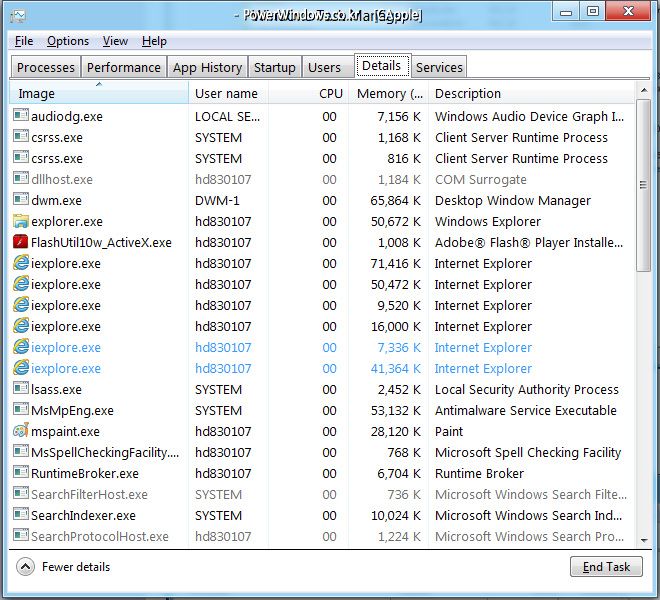Click iexplore.exe icon with 16,000 K memory
Viewport: 660px width, 600px height.
coord(21,325)
